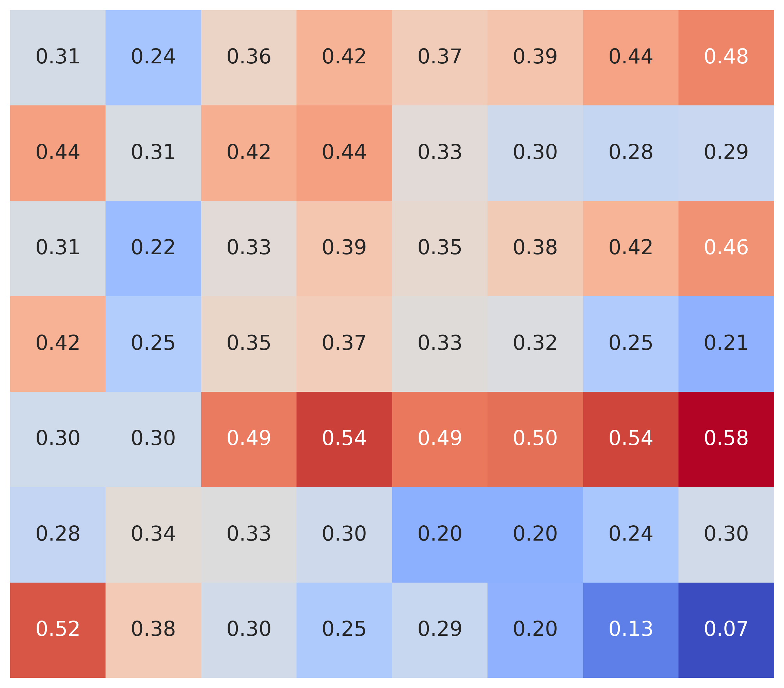Click the cell labeled 0.34

pyautogui.click(x=153, y=534)
